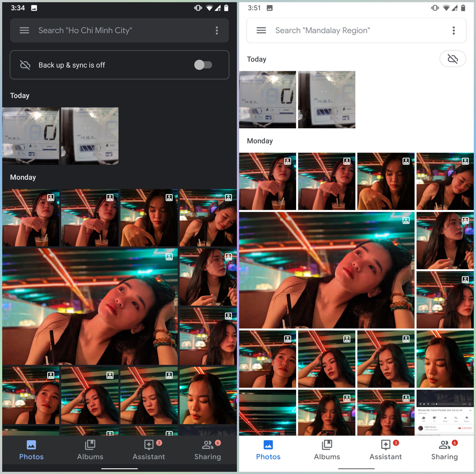The width and height of the screenshot is (476, 474).
Task: Open the Albums tab in light theme
Action: [x=327, y=450]
